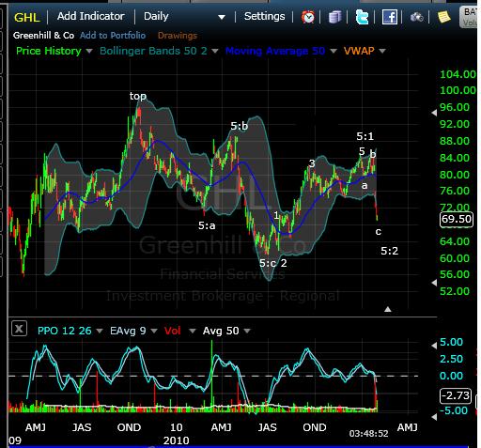Click the -2.73 PPO value tag

(456, 395)
